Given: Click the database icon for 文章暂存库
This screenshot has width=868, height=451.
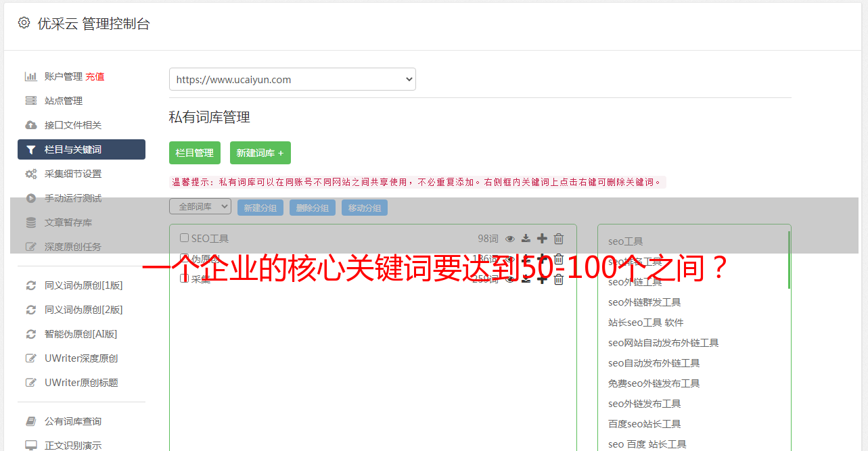Looking at the screenshot, I should point(30,222).
